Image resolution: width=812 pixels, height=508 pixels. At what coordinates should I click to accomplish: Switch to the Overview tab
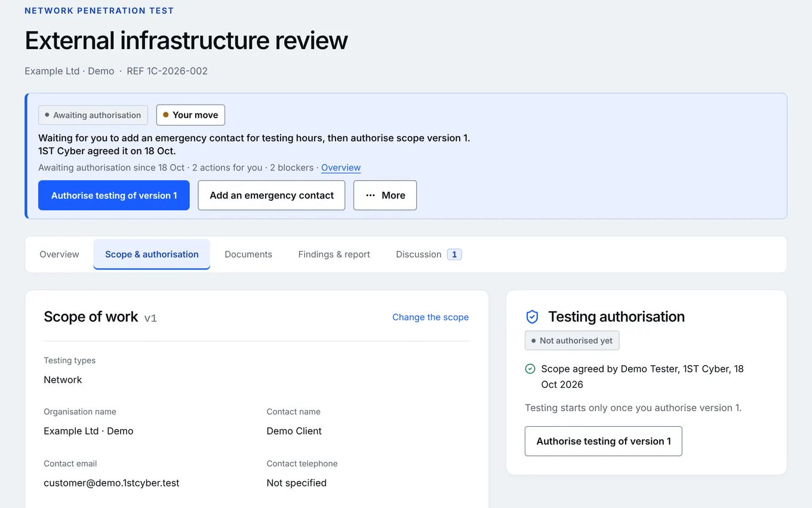point(59,255)
